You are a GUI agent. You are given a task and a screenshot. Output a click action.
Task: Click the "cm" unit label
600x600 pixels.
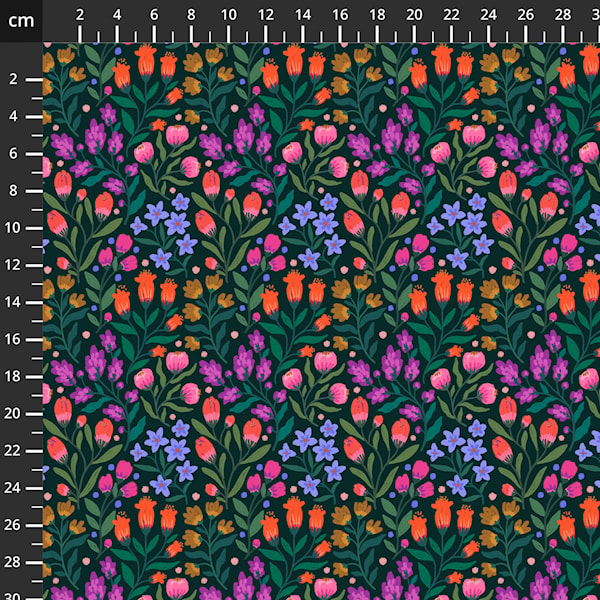(x=21, y=21)
